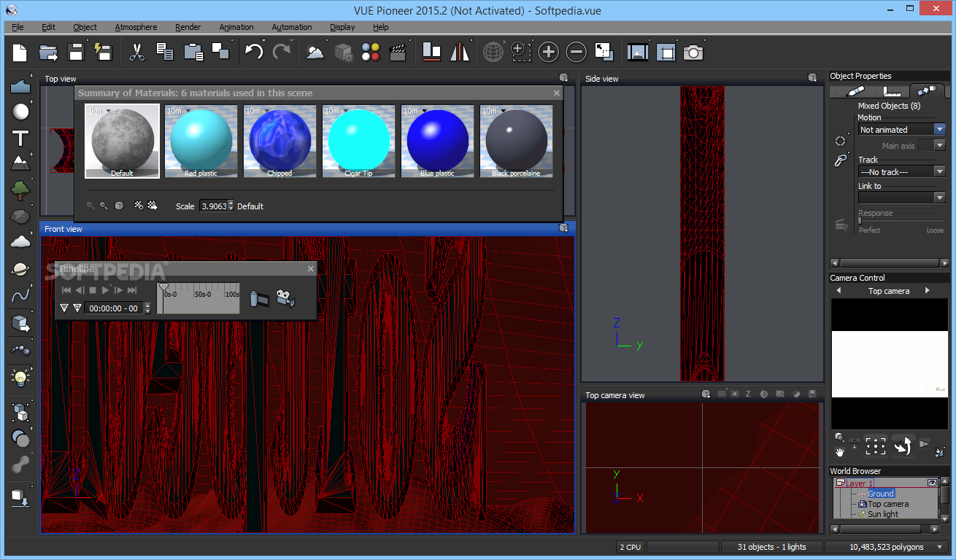Switch to the ruler Numerics tab in Object Properties
956x560 pixels.
[x=891, y=91]
